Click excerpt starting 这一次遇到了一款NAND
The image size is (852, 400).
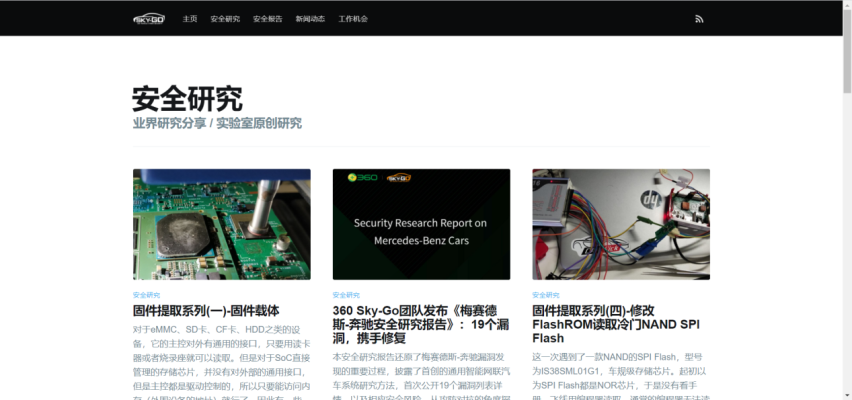pyautogui.click(x=621, y=376)
